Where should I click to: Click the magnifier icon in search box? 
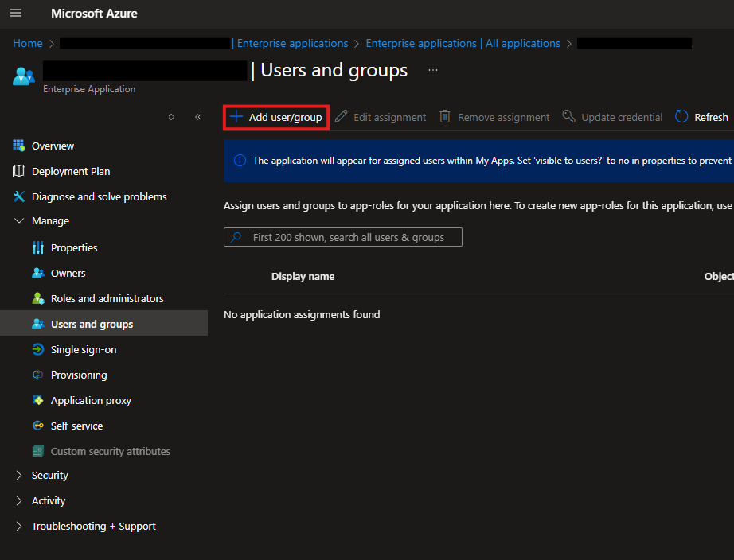coord(236,237)
